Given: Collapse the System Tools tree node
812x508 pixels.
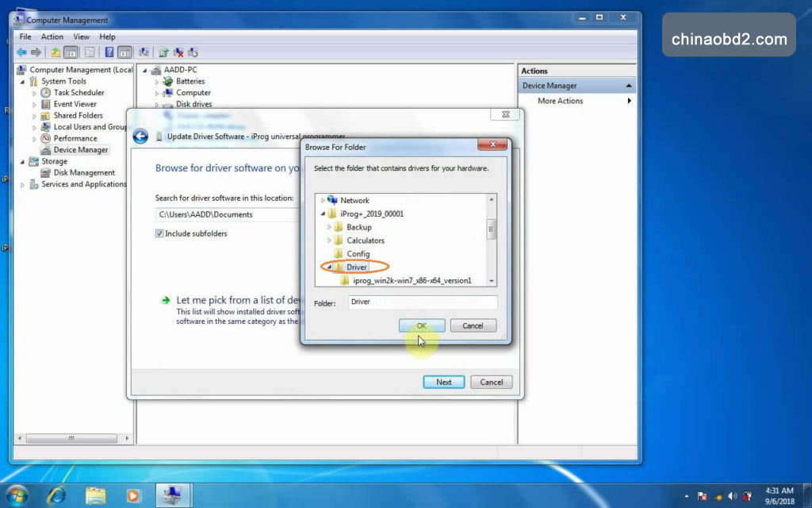Looking at the screenshot, I should coord(22,82).
